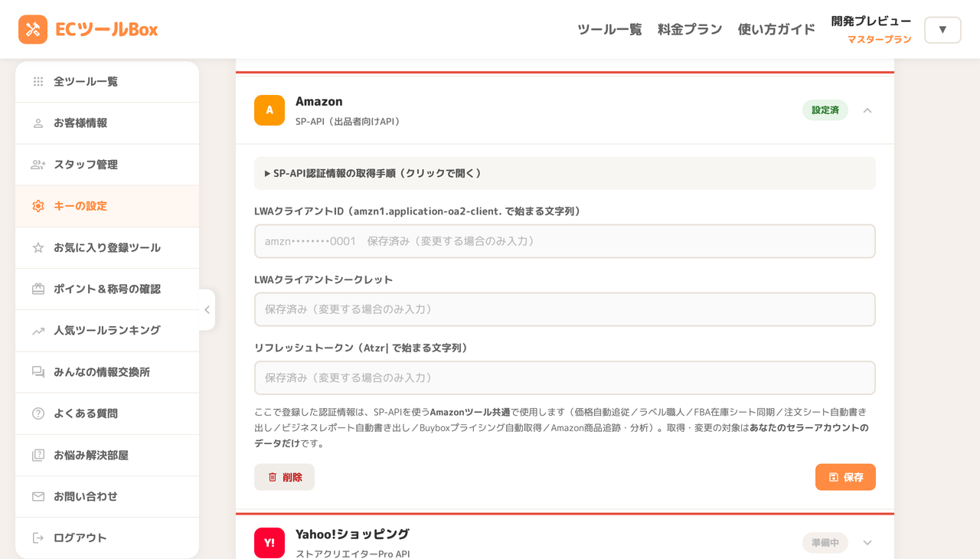The width and height of the screenshot is (980, 559).
Task: Click the question mark icon beside よくある質問
Action: coord(38,414)
